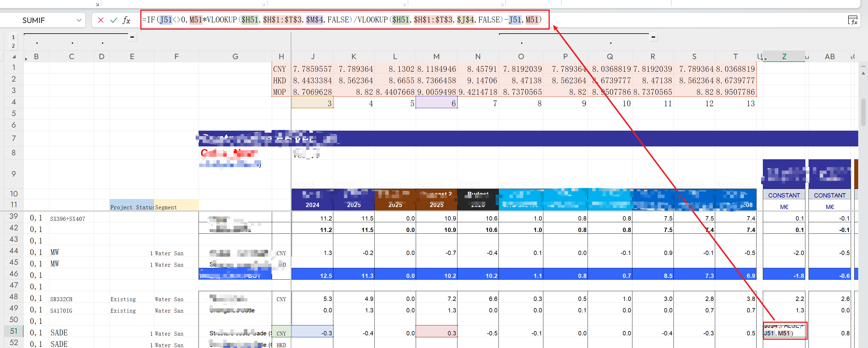Click the select-all corner triangle

coord(14,57)
